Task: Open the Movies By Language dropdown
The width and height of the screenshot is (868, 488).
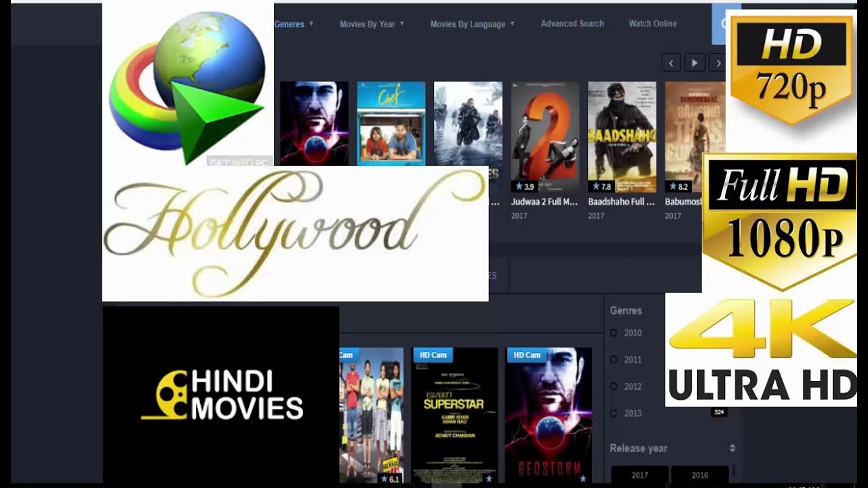Action: [x=472, y=24]
